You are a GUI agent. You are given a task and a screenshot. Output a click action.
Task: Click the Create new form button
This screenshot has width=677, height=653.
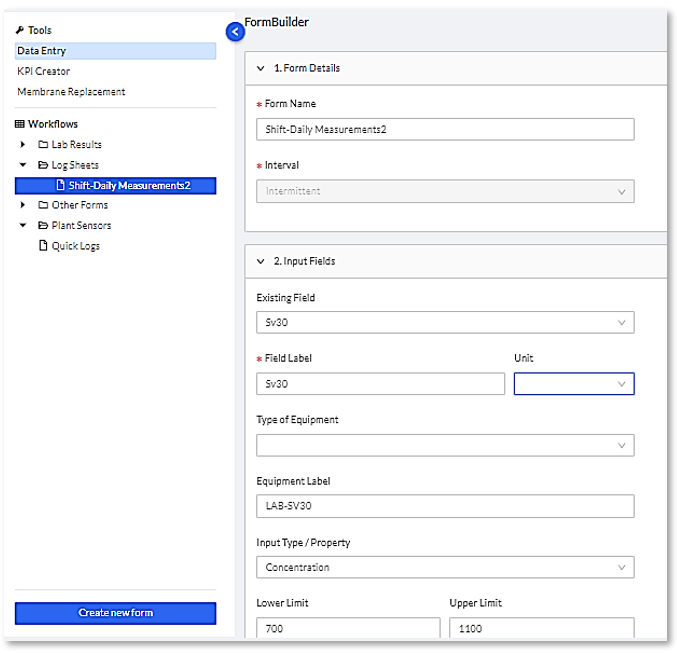pos(115,613)
